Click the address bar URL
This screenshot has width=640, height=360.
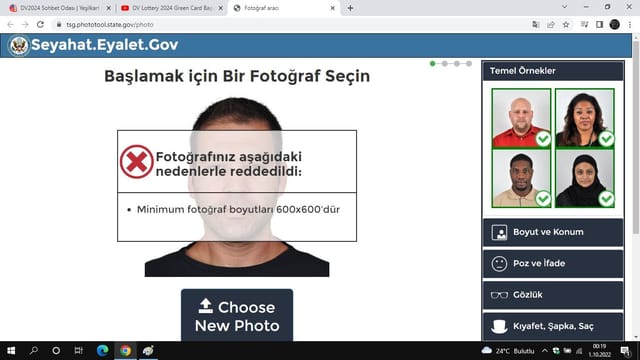pos(110,25)
